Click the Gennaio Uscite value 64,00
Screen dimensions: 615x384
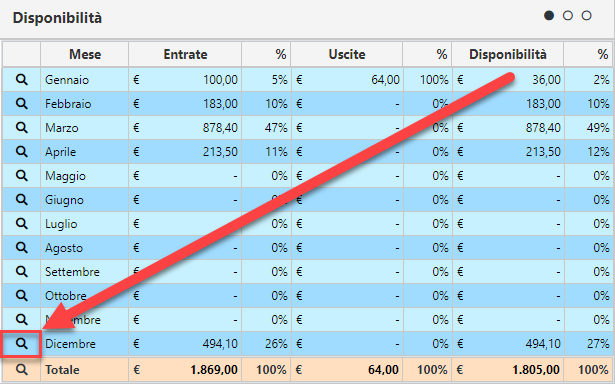(x=385, y=80)
